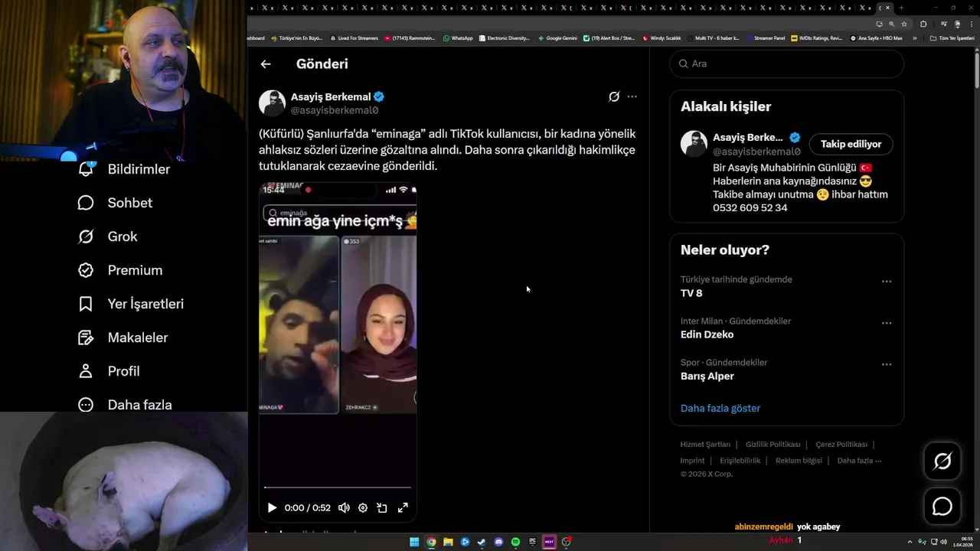Open the Streamer Panel bookmark

pos(766,37)
